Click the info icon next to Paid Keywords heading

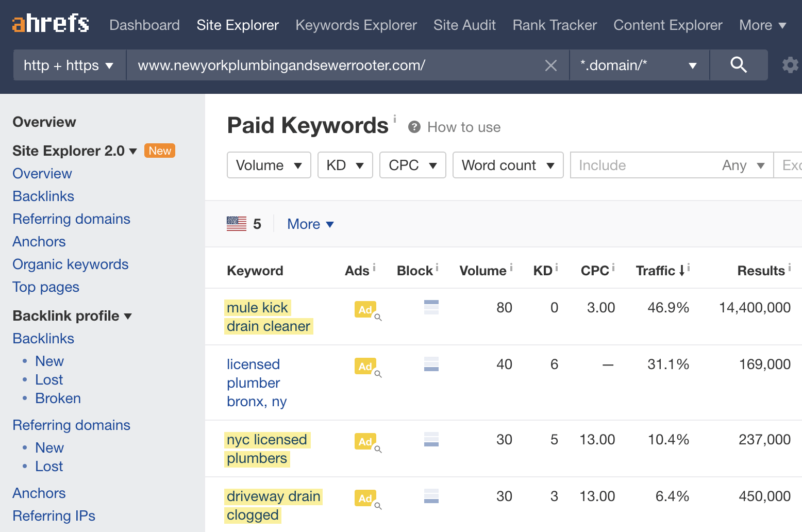[x=394, y=118]
